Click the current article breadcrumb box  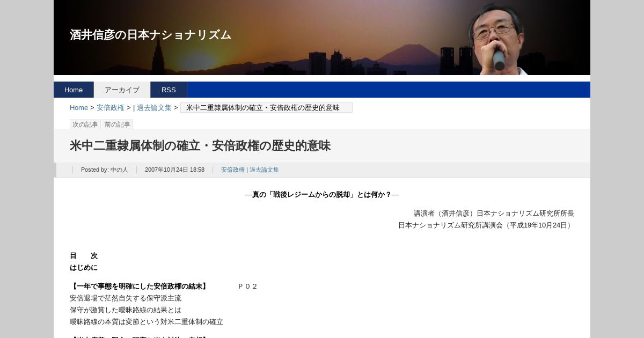pos(266,107)
